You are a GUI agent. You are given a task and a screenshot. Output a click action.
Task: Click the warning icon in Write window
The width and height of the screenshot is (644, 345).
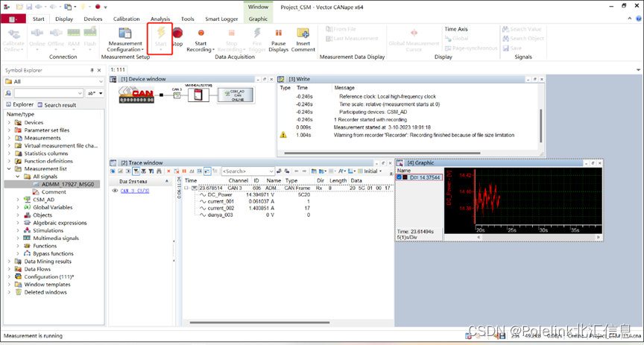point(283,135)
